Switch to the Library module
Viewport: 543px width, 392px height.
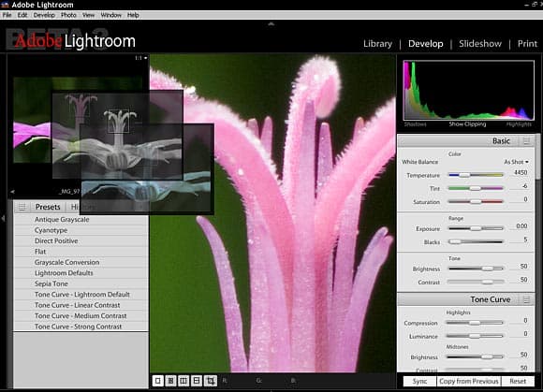click(x=377, y=44)
